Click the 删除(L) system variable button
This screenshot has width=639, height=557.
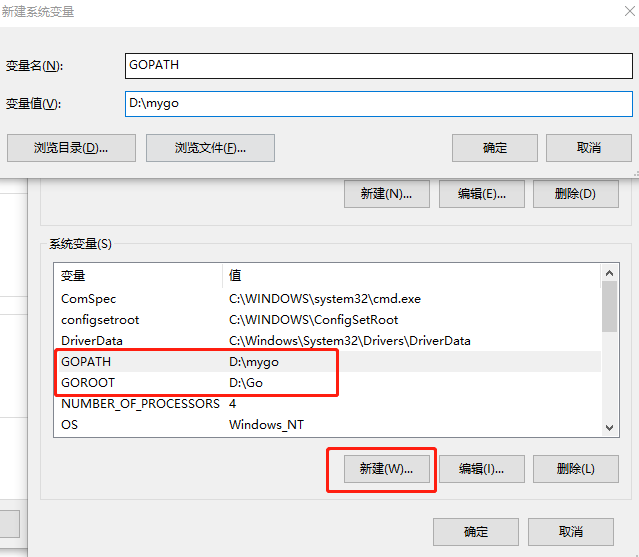(x=576, y=469)
